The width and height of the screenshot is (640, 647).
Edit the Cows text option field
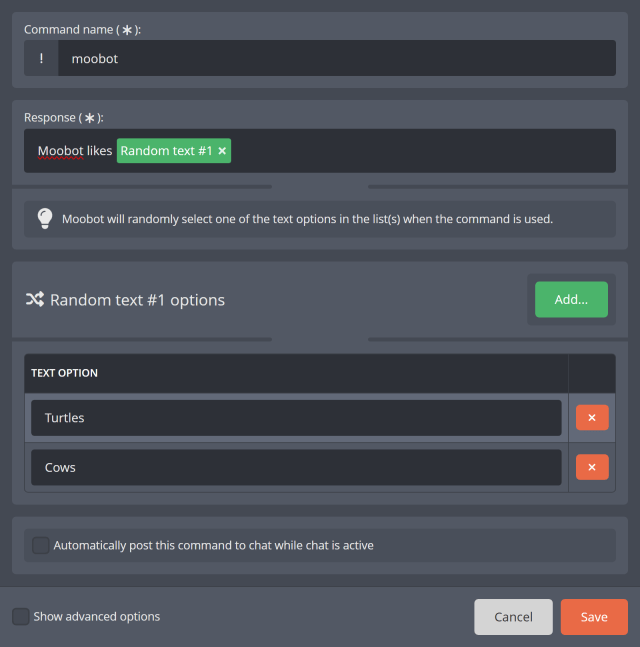[x=296, y=467]
